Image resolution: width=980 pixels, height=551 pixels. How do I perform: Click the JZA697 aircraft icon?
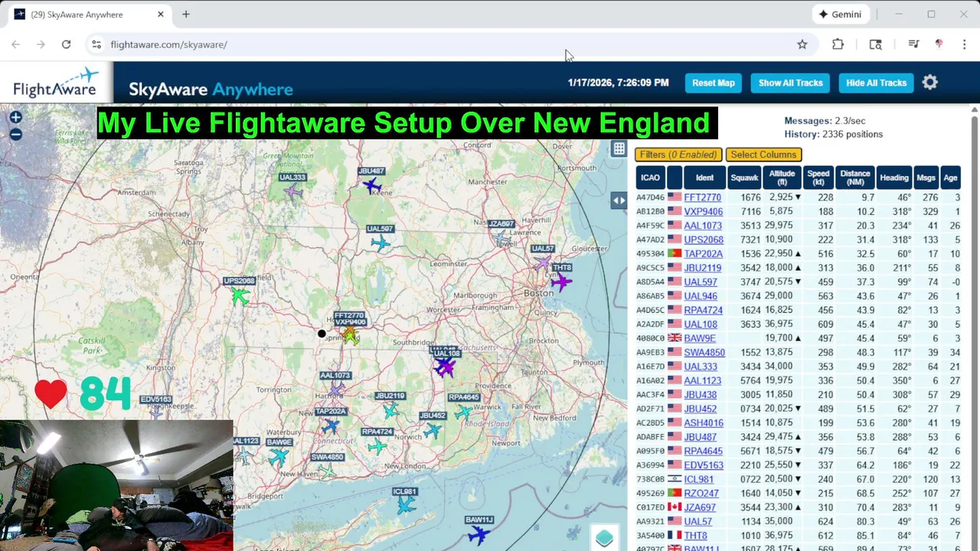pyautogui.click(x=501, y=238)
